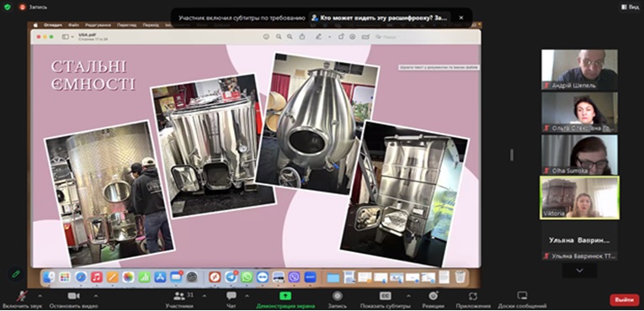644x311 pixels.
Task: Click the red Запись recording indicator
Action: click(x=33, y=7)
